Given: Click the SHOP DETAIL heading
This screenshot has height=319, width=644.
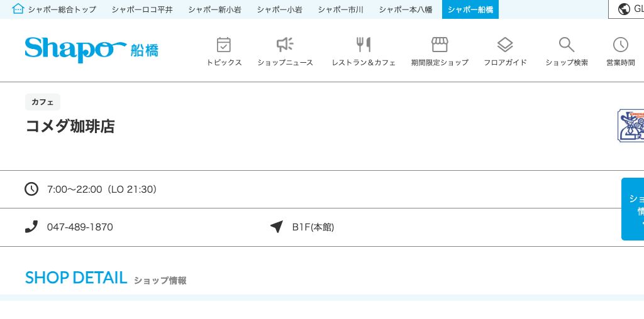Looking at the screenshot, I should [x=76, y=278].
